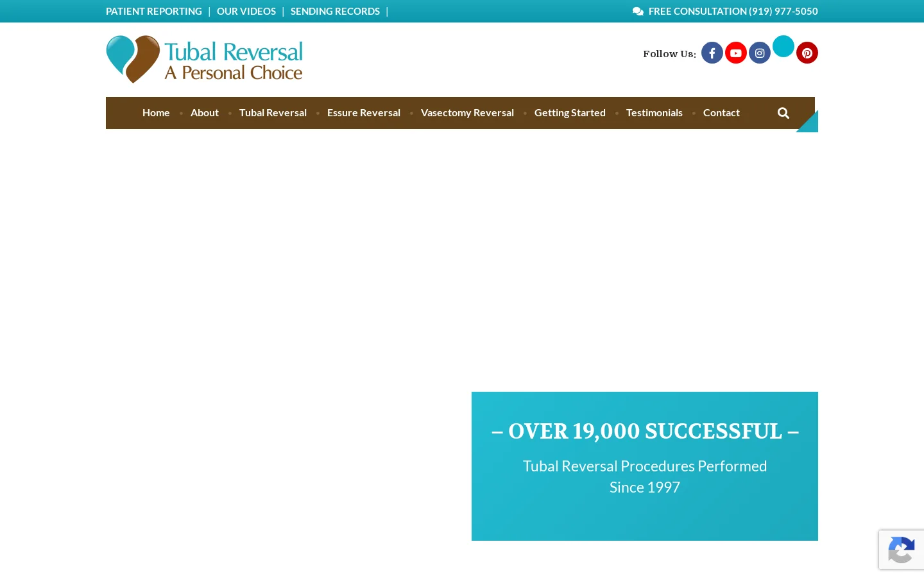The width and height of the screenshot is (924, 578).
Task: Open the YouTube social icon
Action: 736,53
